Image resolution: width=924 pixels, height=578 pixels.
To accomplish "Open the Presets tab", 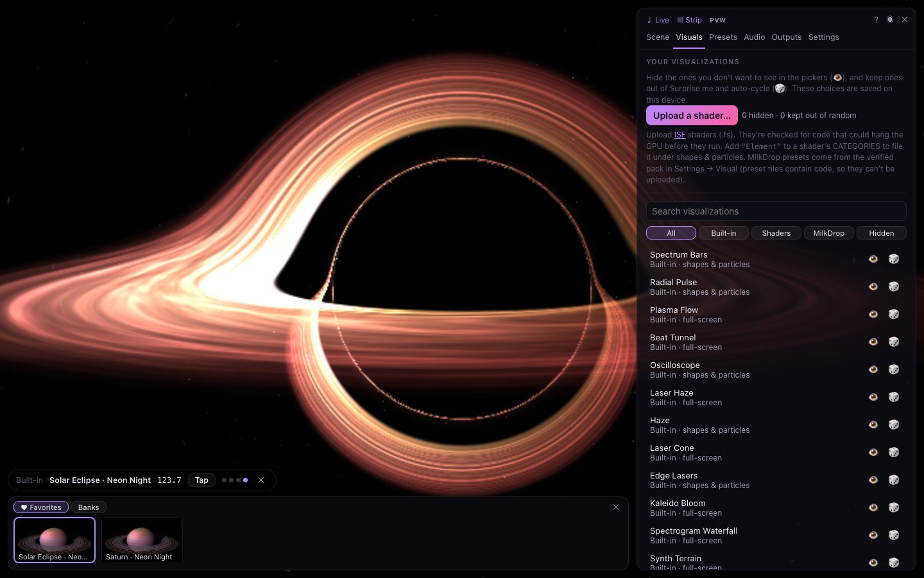I will coord(723,37).
